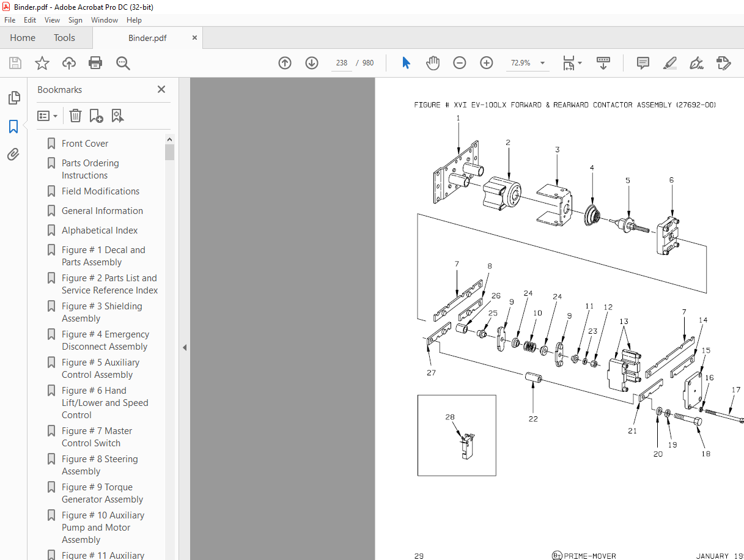Image resolution: width=744 pixels, height=560 pixels.
Task: Open Parts Ordering Instructions bookmark
Action: 90,169
